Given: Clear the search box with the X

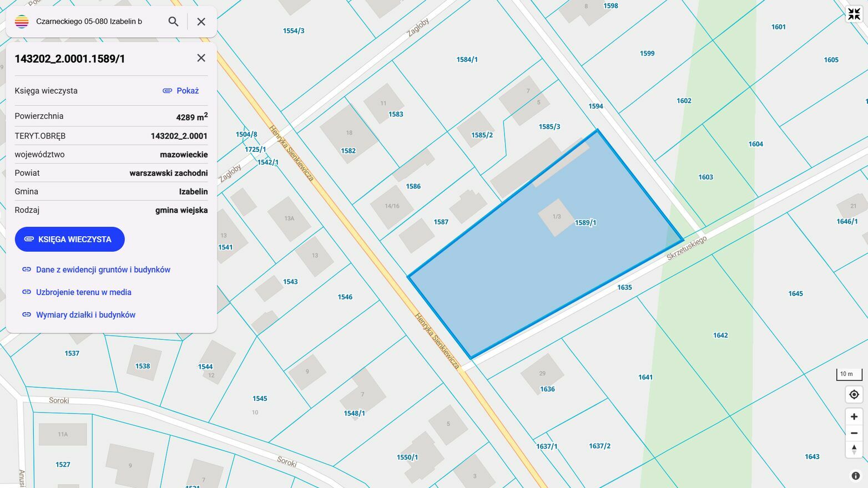Looking at the screenshot, I should pos(201,22).
